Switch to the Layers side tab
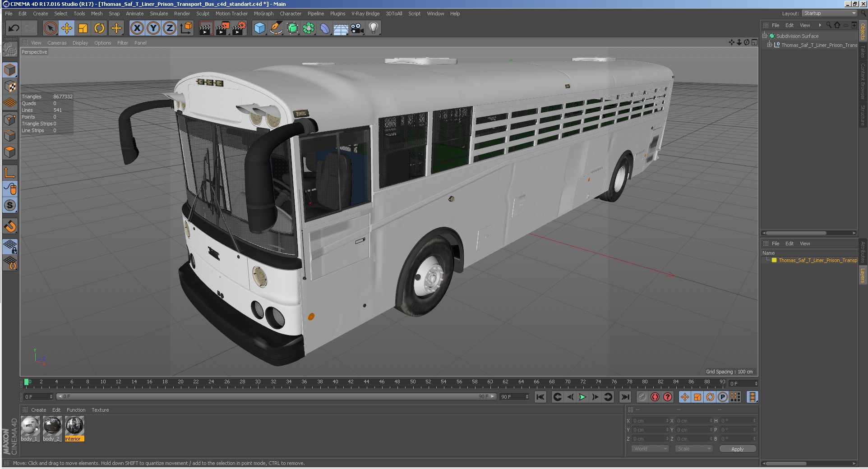The width and height of the screenshot is (868, 469). click(863, 275)
